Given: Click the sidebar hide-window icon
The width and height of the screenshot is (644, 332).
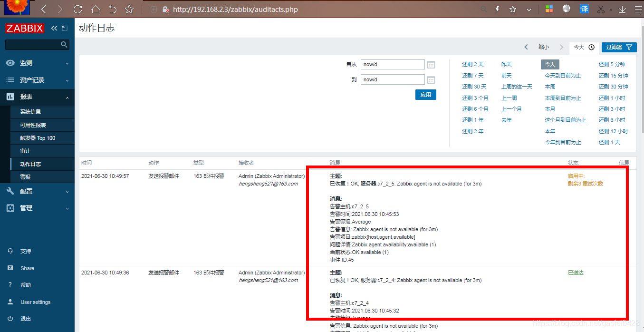Looking at the screenshot, I should 65,28.
